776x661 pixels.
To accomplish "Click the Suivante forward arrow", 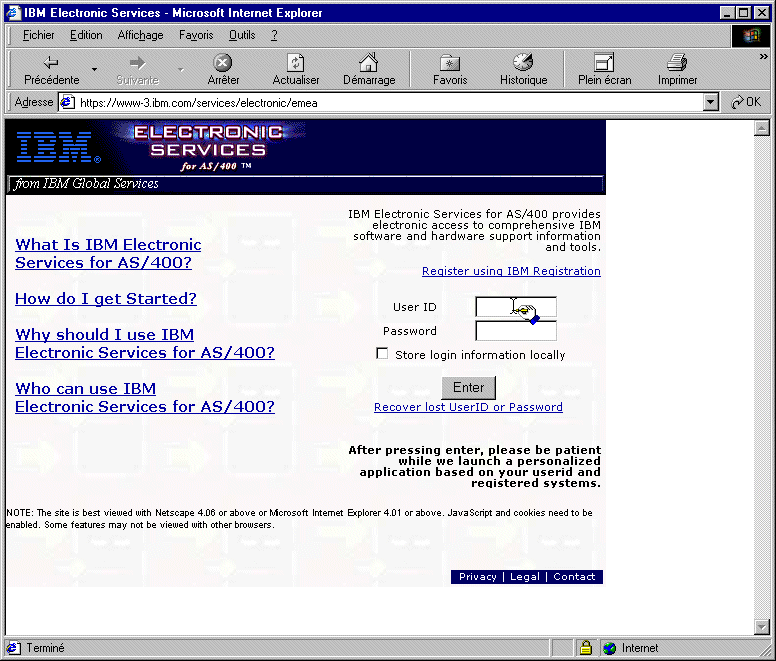I will point(137,69).
